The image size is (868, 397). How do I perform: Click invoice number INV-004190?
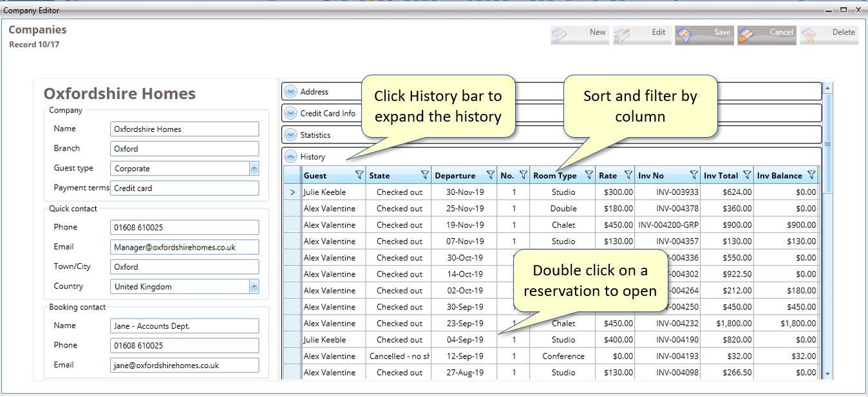(668, 340)
